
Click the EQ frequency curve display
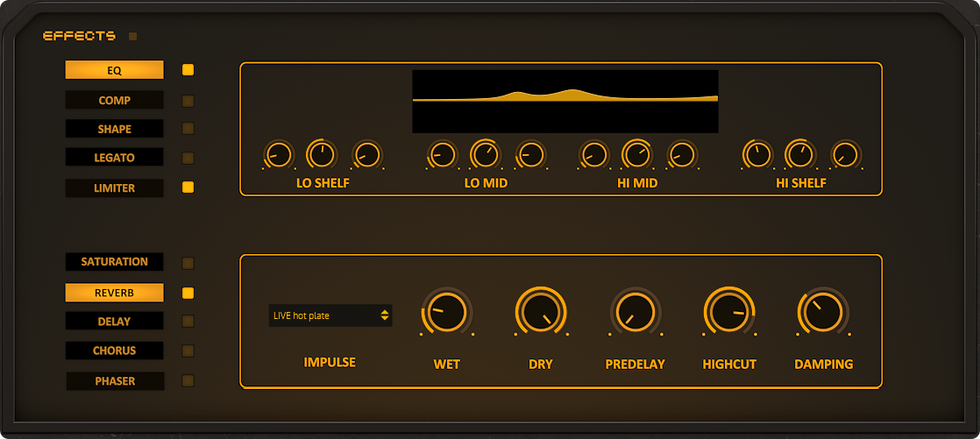565,101
